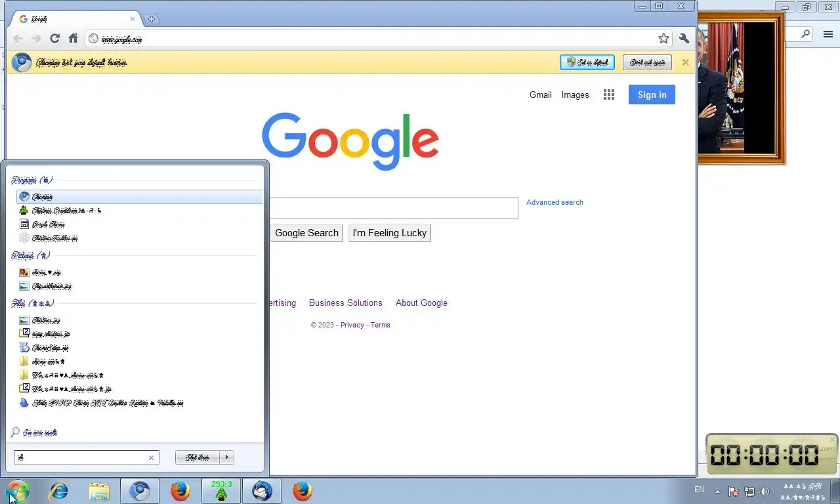Screen dimensions: 840x504
Task: Open Chromium's wrench settings menu
Action: [x=684, y=39]
